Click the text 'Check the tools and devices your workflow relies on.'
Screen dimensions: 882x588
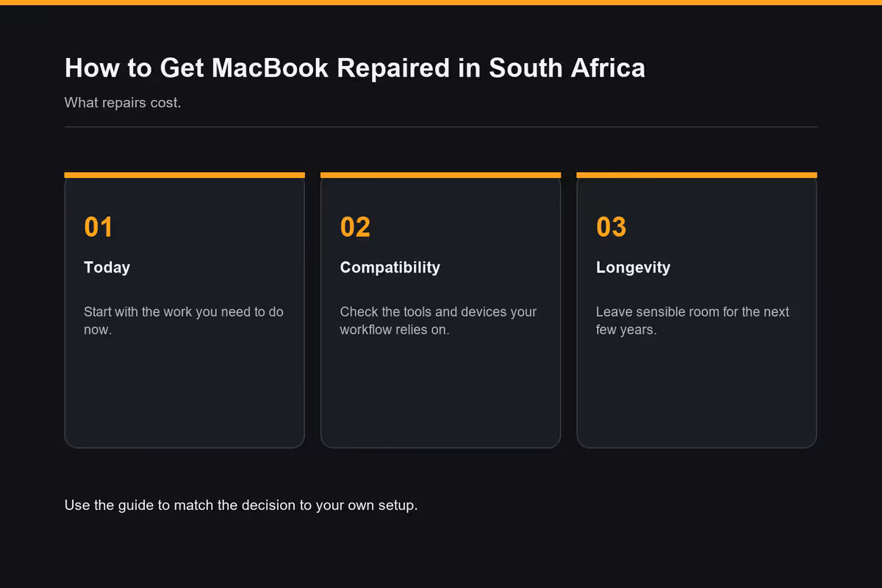coord(439,320)
